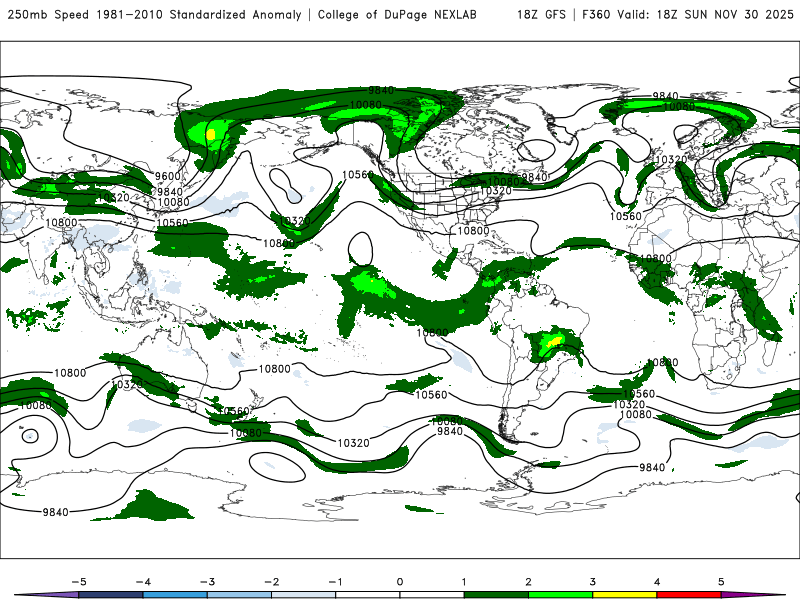Click the 'F360 Valid: 18Z SUN NOV 30 2025' text
800x600 pixels.
coord(688,15)
